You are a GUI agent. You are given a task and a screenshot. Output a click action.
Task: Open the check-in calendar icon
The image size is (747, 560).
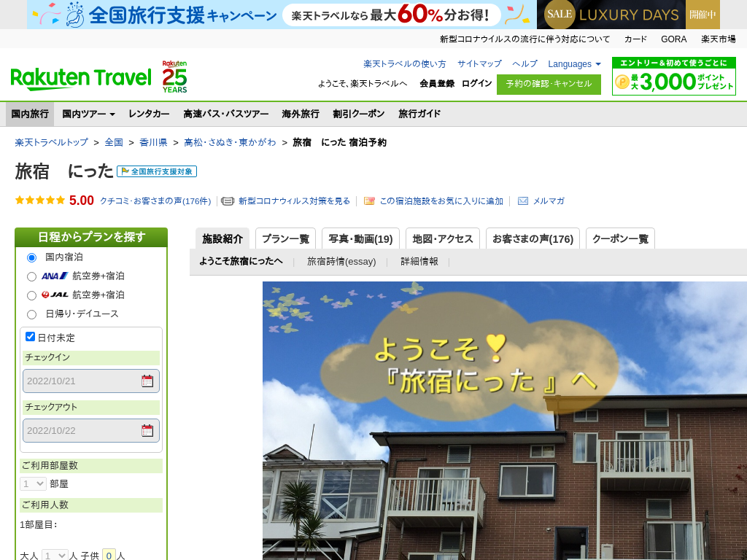pyautogui.click(x=147, y=381)
